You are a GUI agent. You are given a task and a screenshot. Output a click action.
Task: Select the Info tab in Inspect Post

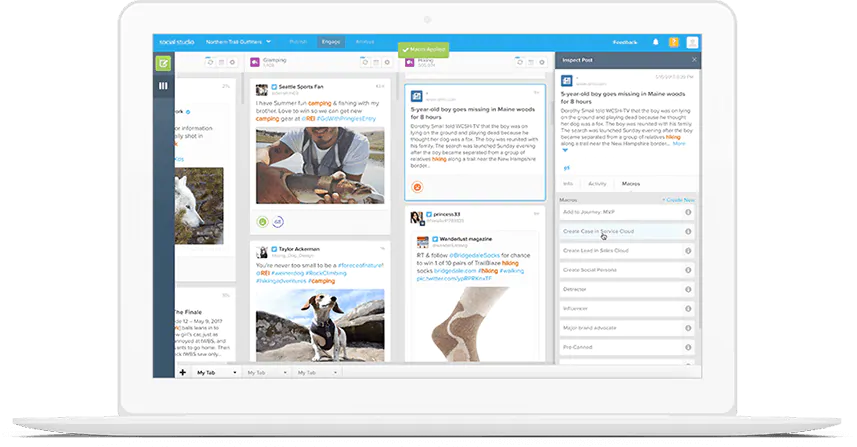pos(568,184)
